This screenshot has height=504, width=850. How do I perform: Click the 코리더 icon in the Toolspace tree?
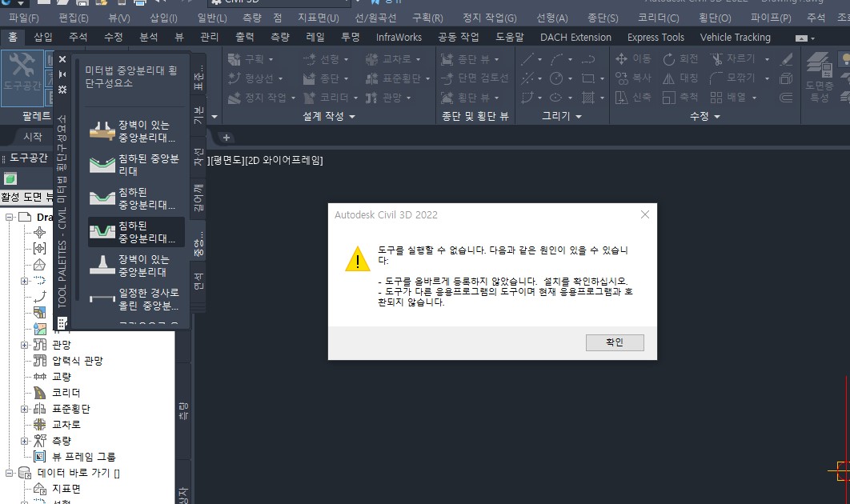(x=40, y=393)
